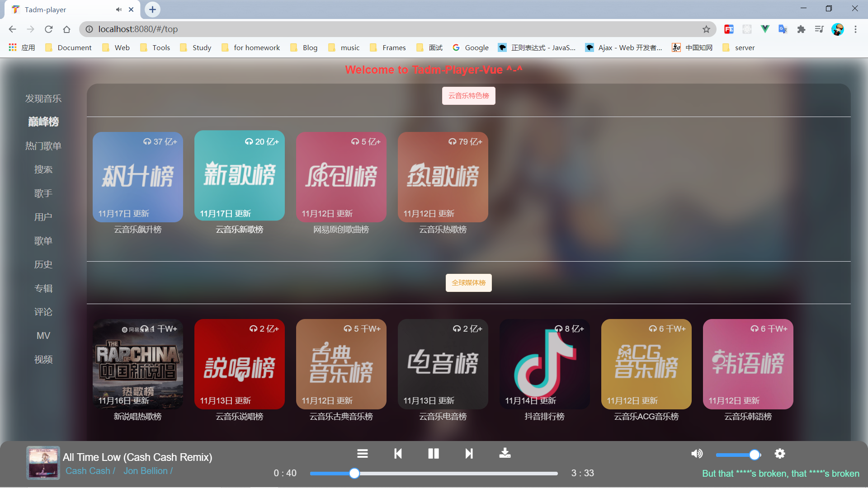
Task: Skip to next track
Action: tap(469, 454)
